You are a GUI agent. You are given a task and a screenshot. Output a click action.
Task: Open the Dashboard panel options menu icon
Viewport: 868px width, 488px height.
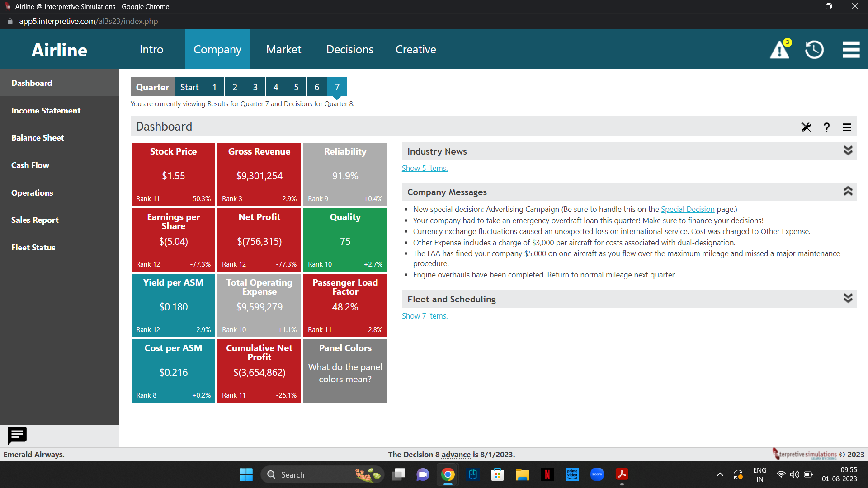(847, 127)
